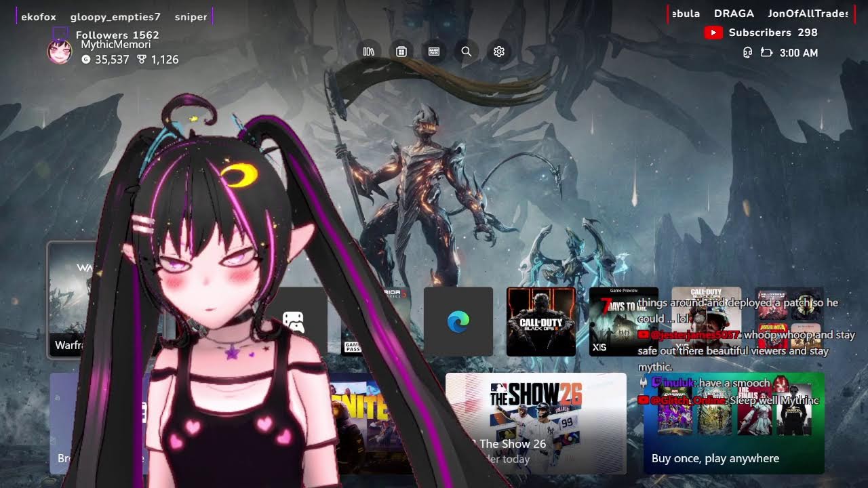Image resolution: width=868 pixels, height=488 pixels.
Task: Open My games & apps library icon
Action: (369, 52)
